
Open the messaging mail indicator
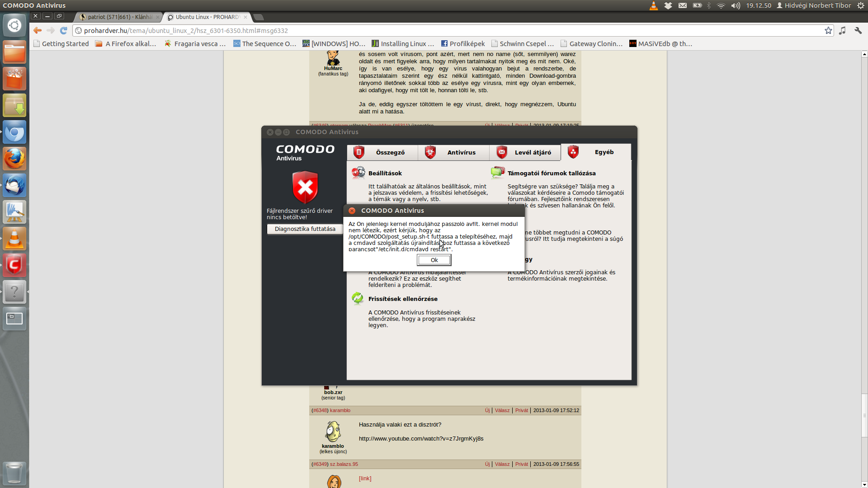pos(683,5)
